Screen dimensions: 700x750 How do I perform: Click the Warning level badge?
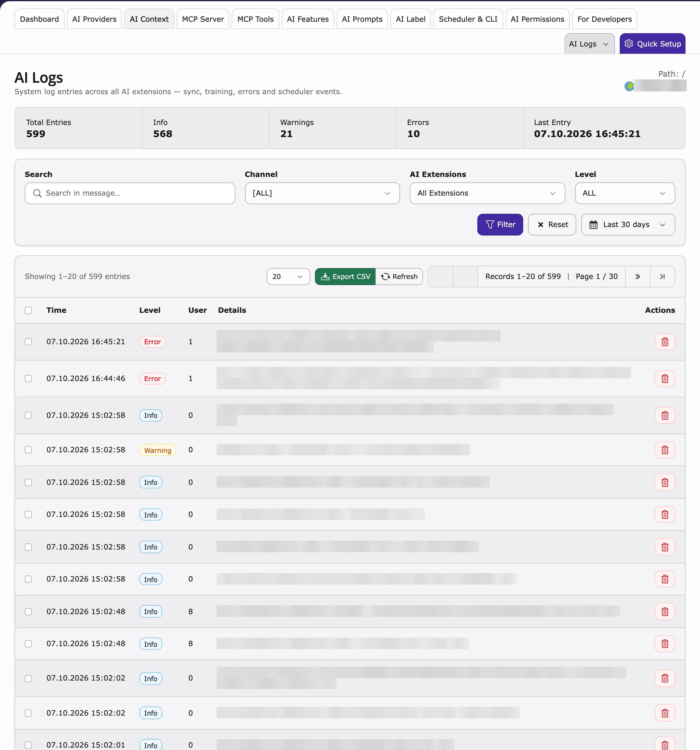tap(157, 450)
